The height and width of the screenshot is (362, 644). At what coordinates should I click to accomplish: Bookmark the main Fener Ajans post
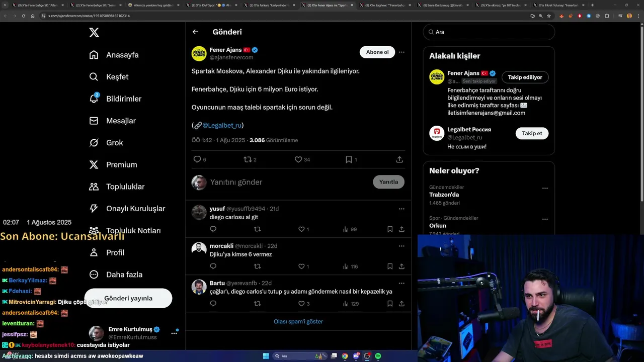tap(349, 159)
